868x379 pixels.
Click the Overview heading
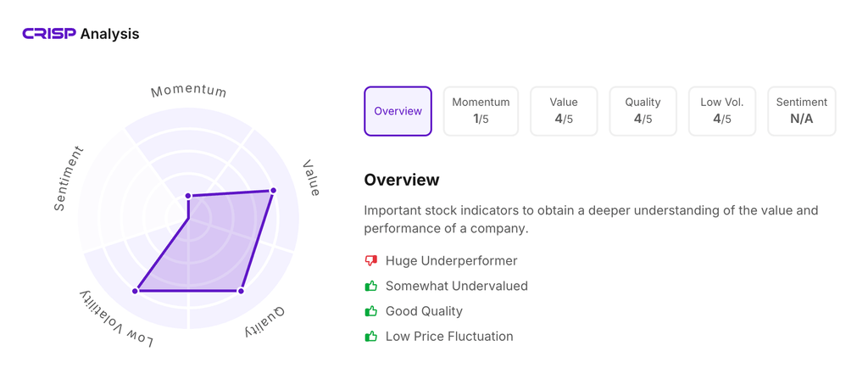(402, 180)
